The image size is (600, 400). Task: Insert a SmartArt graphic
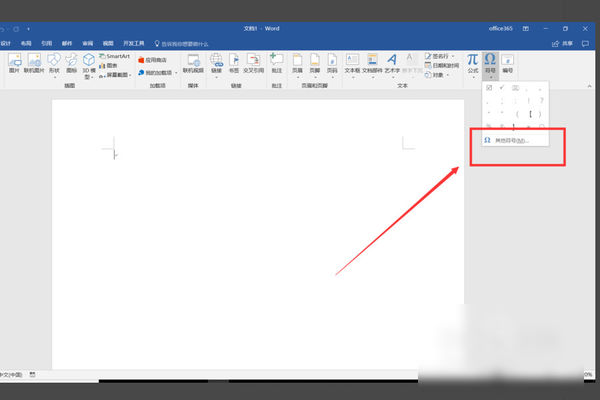coord(115,56)
